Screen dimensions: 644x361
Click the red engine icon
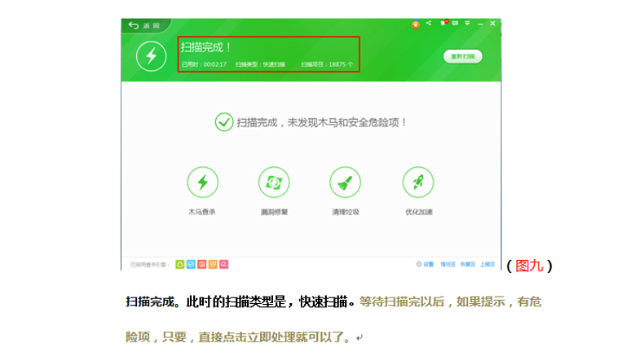[x=201, y=265]
